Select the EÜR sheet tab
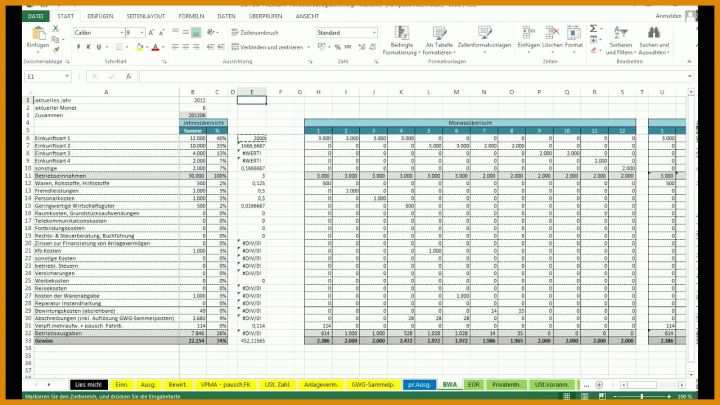 pos(473,385)
